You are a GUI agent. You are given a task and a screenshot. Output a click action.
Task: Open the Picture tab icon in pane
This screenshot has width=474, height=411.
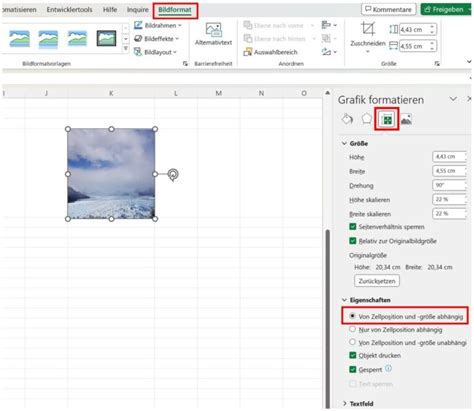pos(406,119)
